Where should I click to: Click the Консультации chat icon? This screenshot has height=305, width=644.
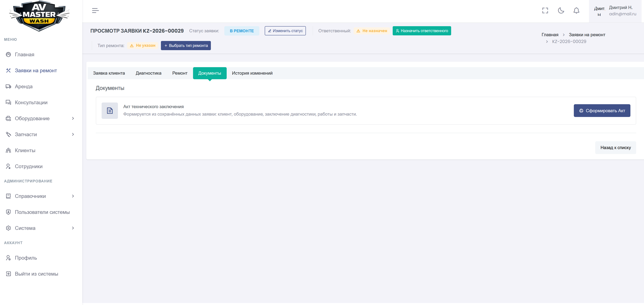8,103
